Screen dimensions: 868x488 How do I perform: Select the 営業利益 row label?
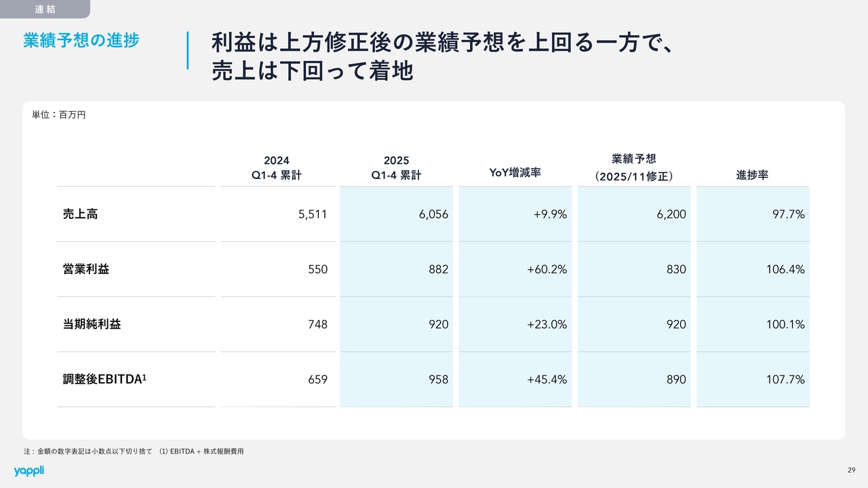pyautogui.click(x=86, y=269)
